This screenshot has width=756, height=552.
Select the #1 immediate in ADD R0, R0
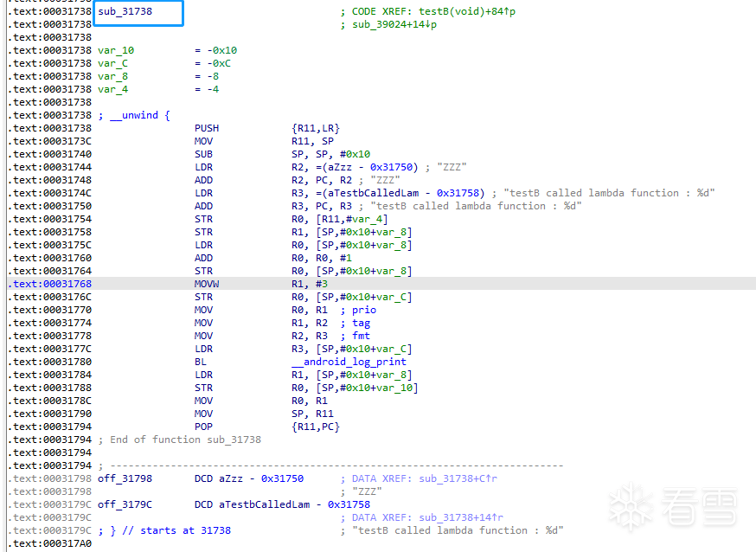(346, 259)
